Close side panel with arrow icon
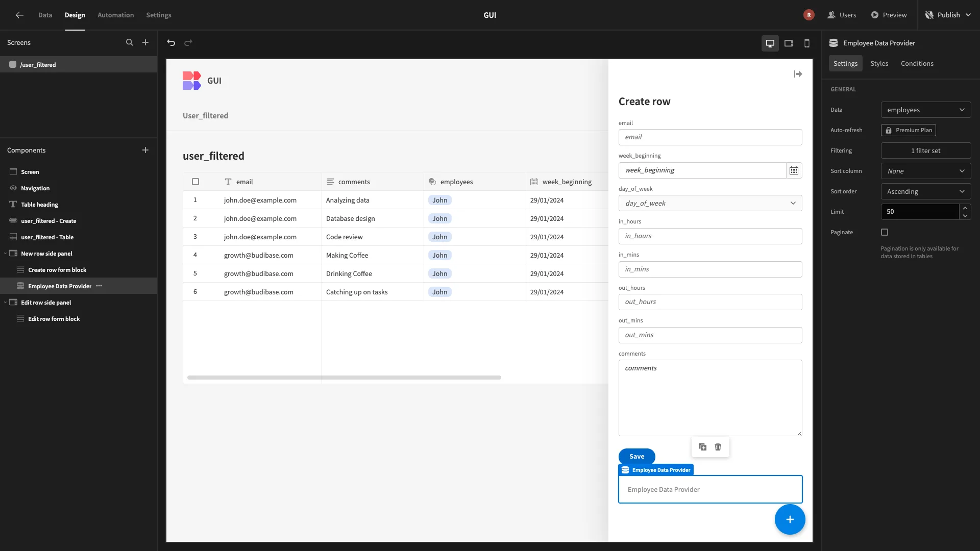Screen dimensions: 980x551 (798, 74)
